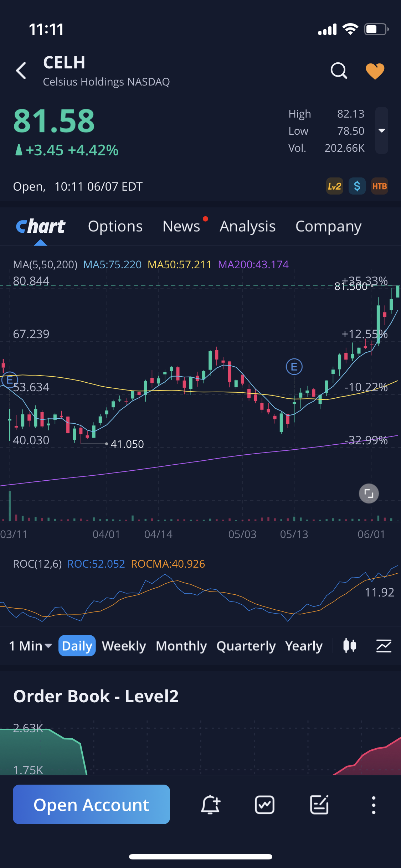Expand chart to fullscreen with the gray icon

tap(369, 494)
